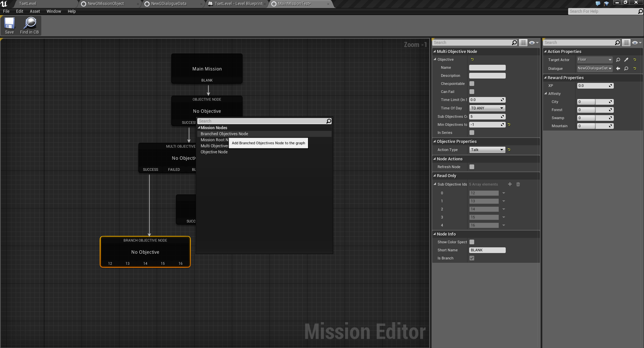This screenshot has height=348, width=644.
Task: Click output pin 14 on the Branch Objective Node
Action: click(145, 263)
